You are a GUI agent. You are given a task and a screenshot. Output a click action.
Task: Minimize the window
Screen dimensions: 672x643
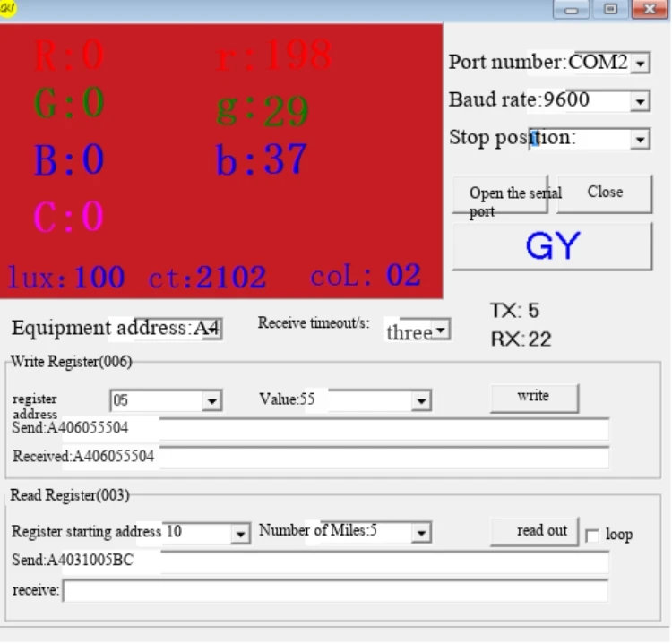click(x=571, y=9)
